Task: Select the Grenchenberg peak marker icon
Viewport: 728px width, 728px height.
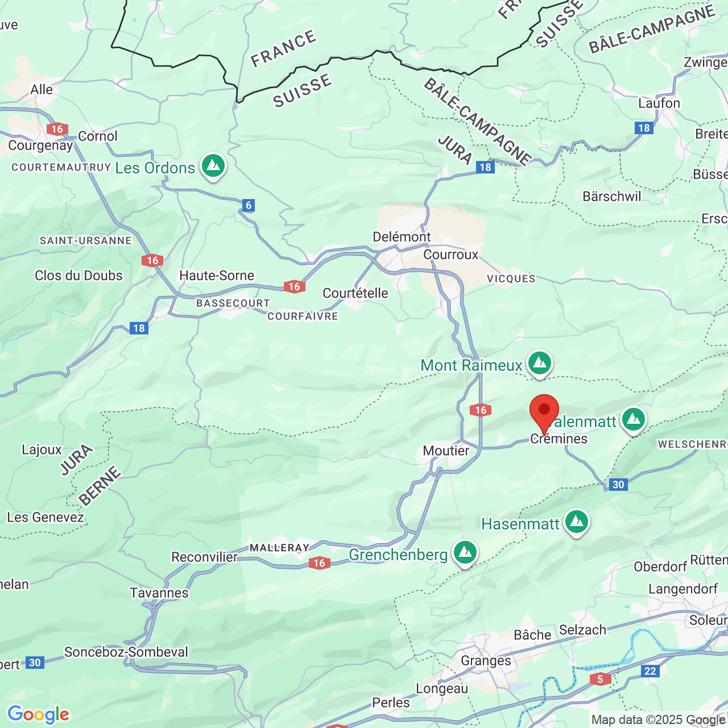Action: pos(465,553)
